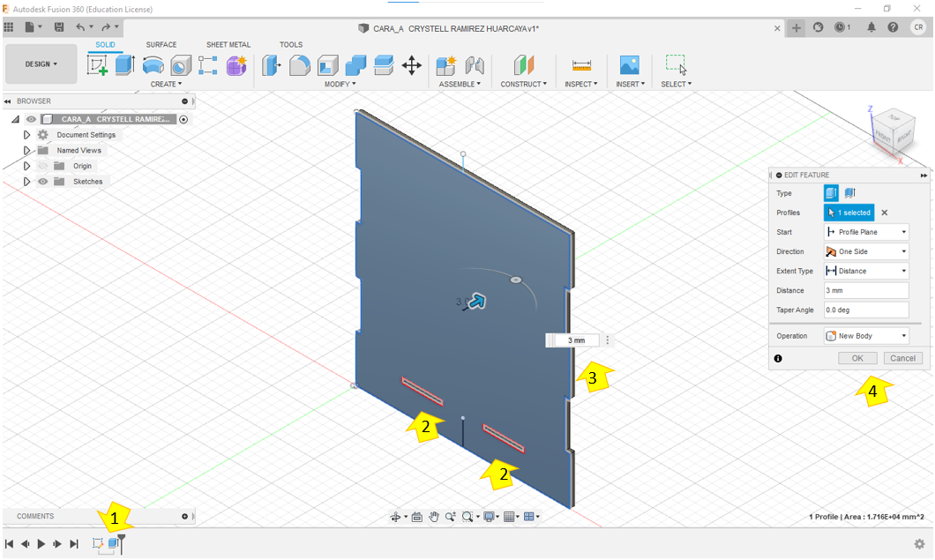
Task: Select the Hole tool
Action: [181, 65]
